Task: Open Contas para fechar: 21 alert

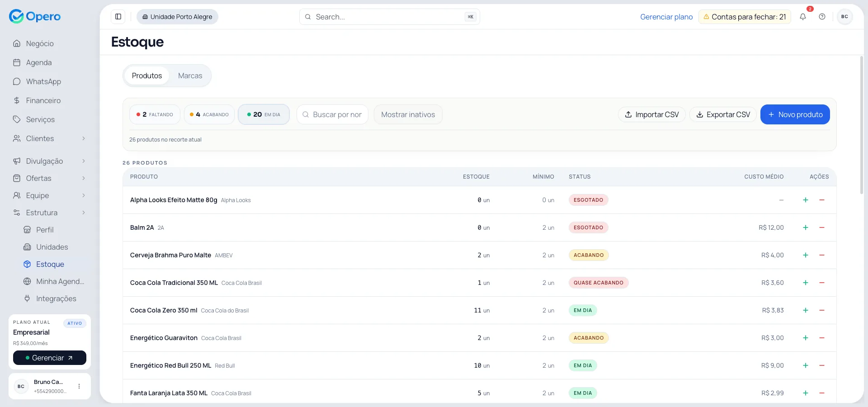Action: 745,17
